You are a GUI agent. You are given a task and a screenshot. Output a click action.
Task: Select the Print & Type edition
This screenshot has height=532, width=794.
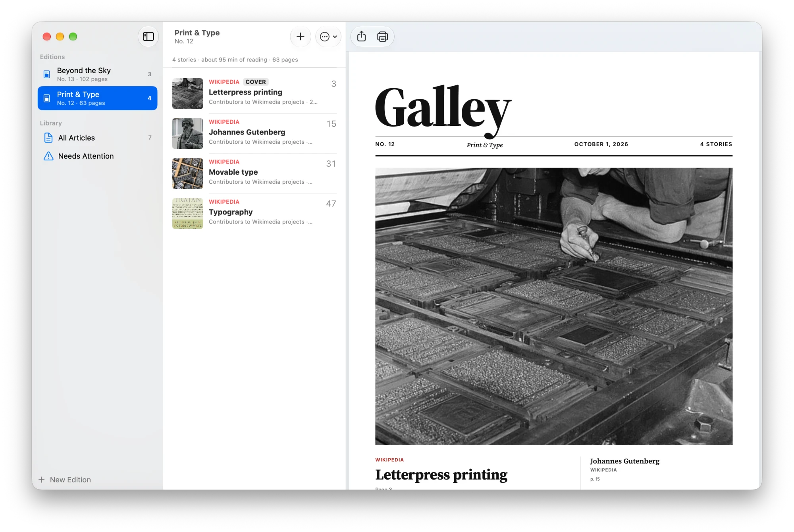(97, 98)
